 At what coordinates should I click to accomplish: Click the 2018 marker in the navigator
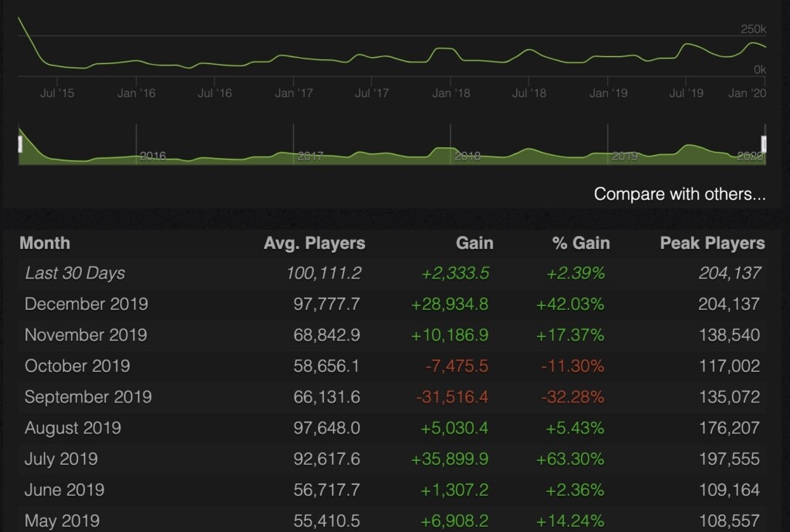468,157
